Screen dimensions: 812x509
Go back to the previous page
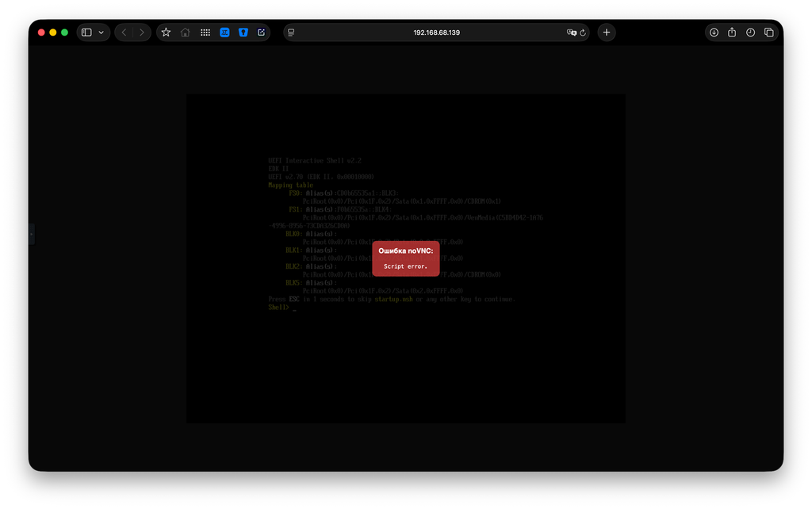[x=124, y=32]
